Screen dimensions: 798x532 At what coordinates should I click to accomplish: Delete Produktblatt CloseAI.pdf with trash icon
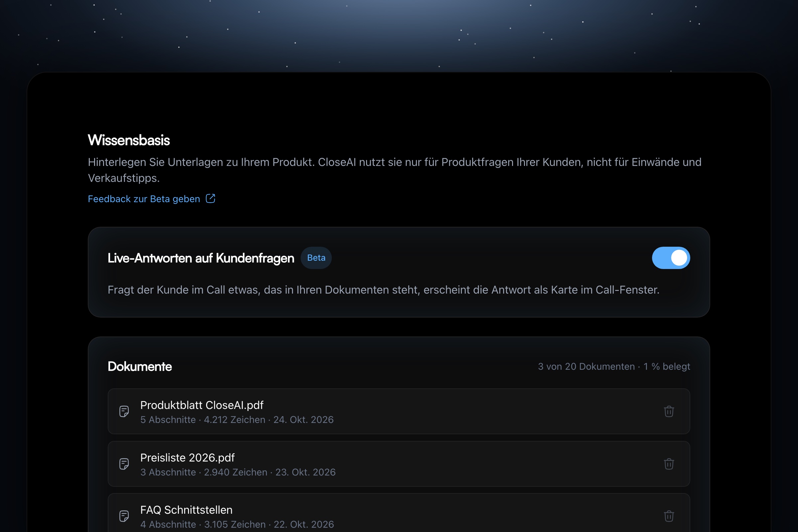[x=669, y=411]
